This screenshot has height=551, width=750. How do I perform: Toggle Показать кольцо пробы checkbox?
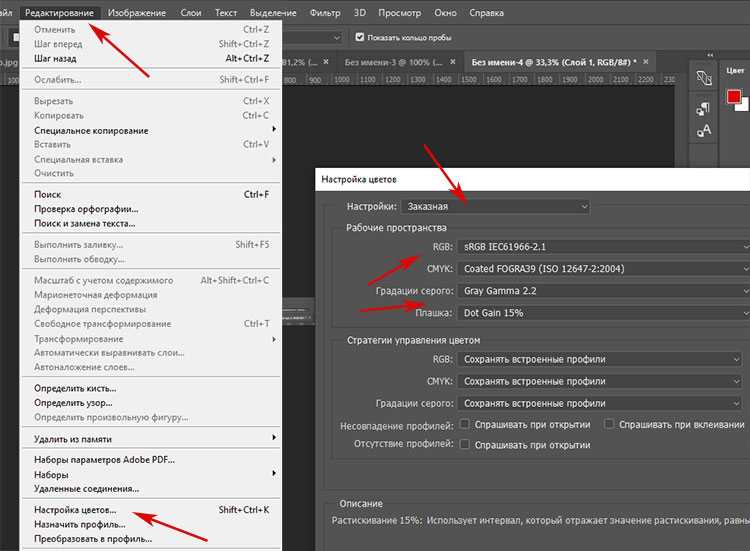(x=360, y=37)
